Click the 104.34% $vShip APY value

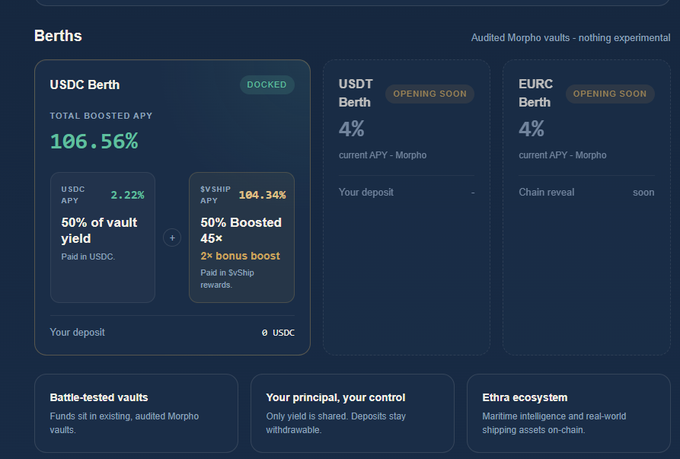point(262,195)
